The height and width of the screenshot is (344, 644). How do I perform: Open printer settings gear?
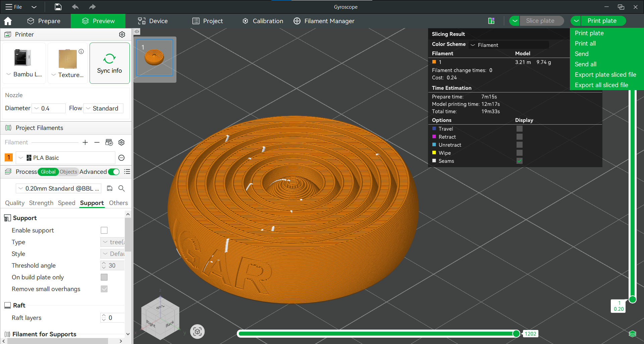coord(122,35)
